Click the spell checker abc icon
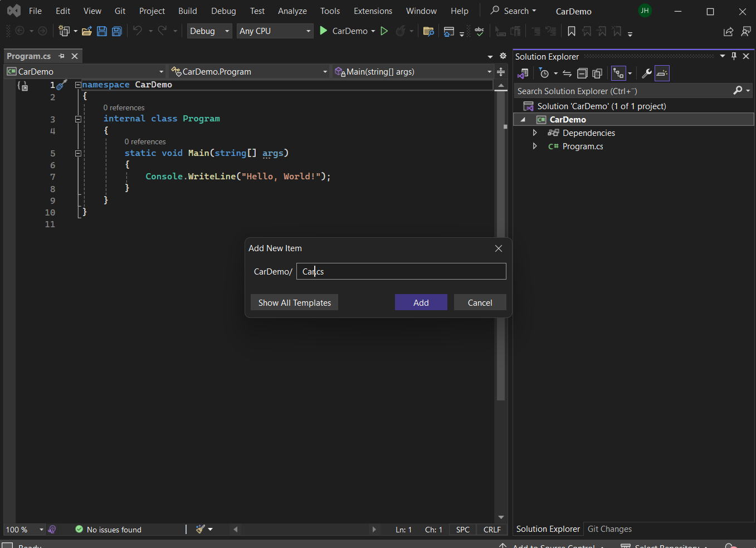The height and width of the screenshot is (548, 756). (x=479, y=31)
